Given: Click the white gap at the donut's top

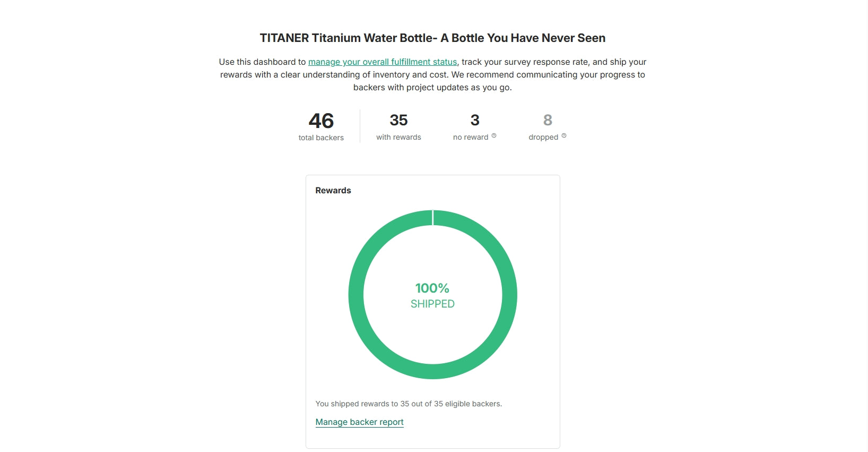Looking at the screenshot, I should [x=433, y=218].
